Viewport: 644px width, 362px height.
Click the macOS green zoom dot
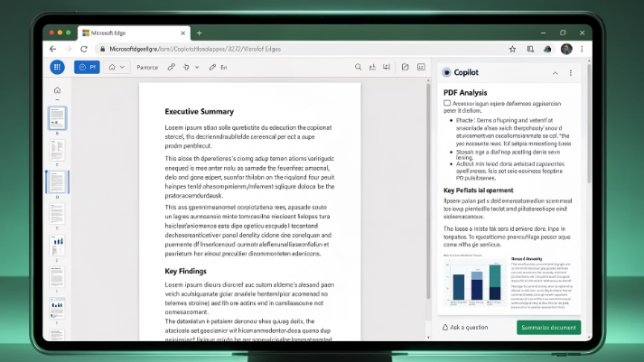69,32
